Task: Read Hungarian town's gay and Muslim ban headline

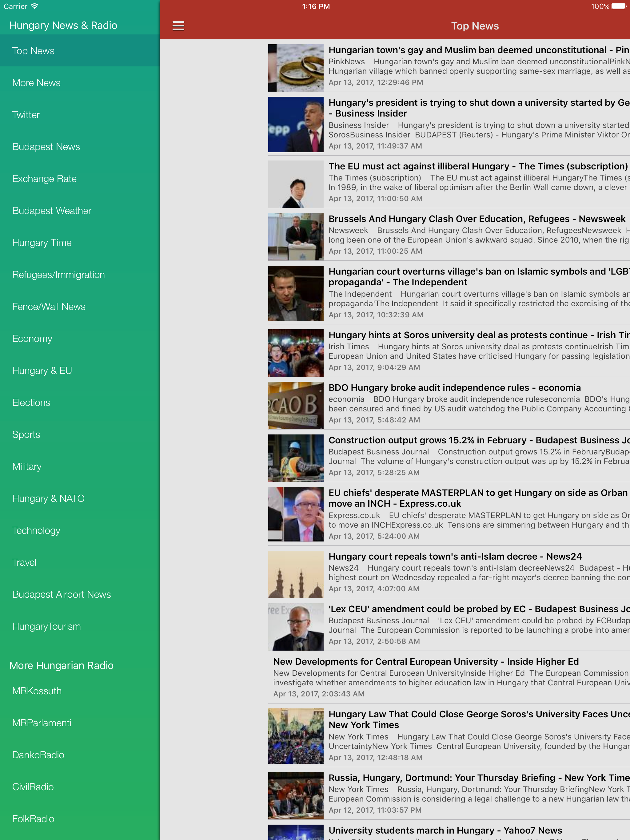Action: point(479,50)
